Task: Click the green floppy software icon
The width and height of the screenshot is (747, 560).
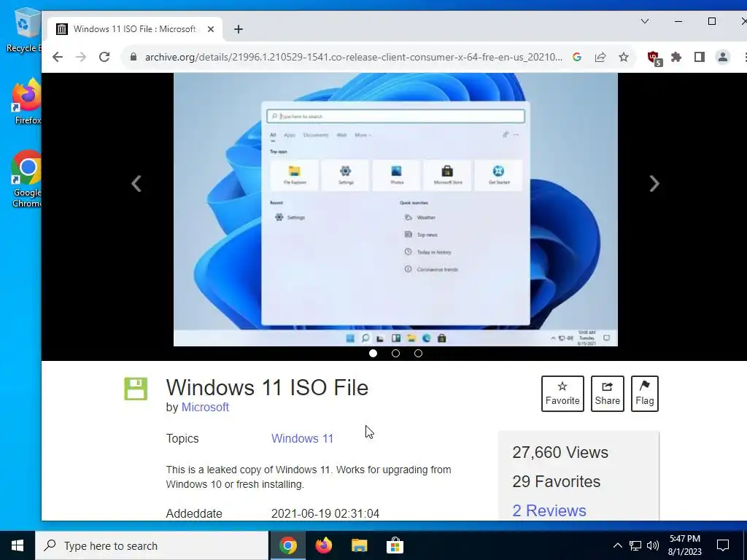Action: [x=136, y=389]
